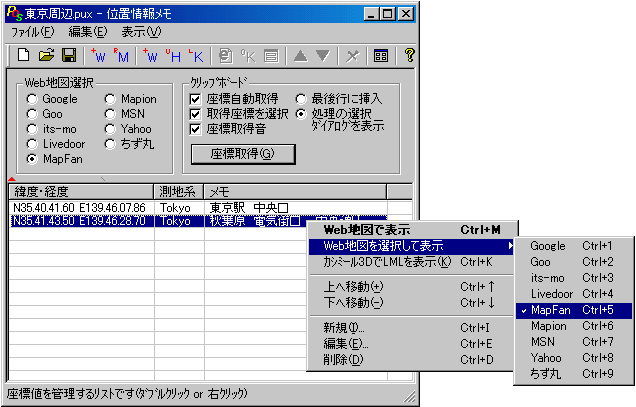Pick Google Ctrl+1 in the submenu
Image resolution: width=636 pixels, height=407 pixels.
(574, 246)
